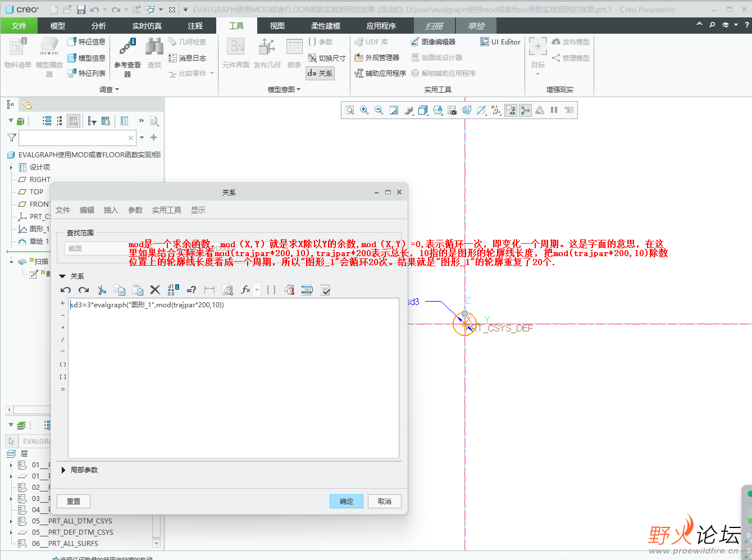Click the equals operator button beside relations editor
Screen dimensions: 752x560
point(62,389)
